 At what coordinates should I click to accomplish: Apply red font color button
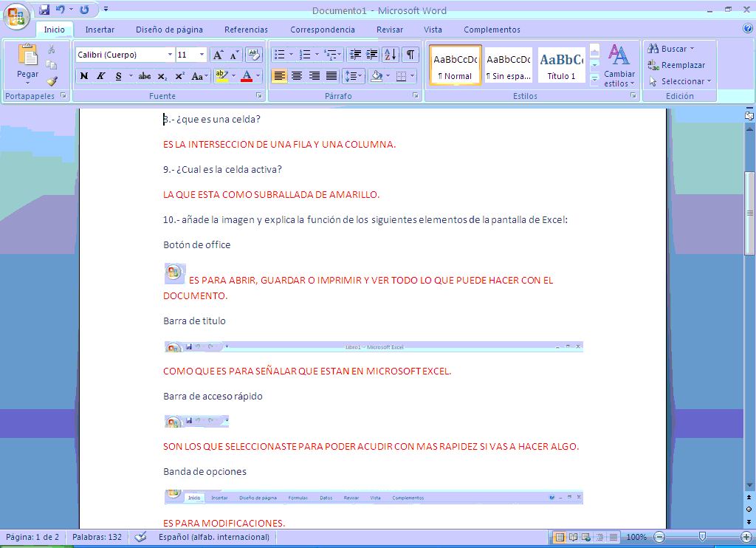coord(247,76)
